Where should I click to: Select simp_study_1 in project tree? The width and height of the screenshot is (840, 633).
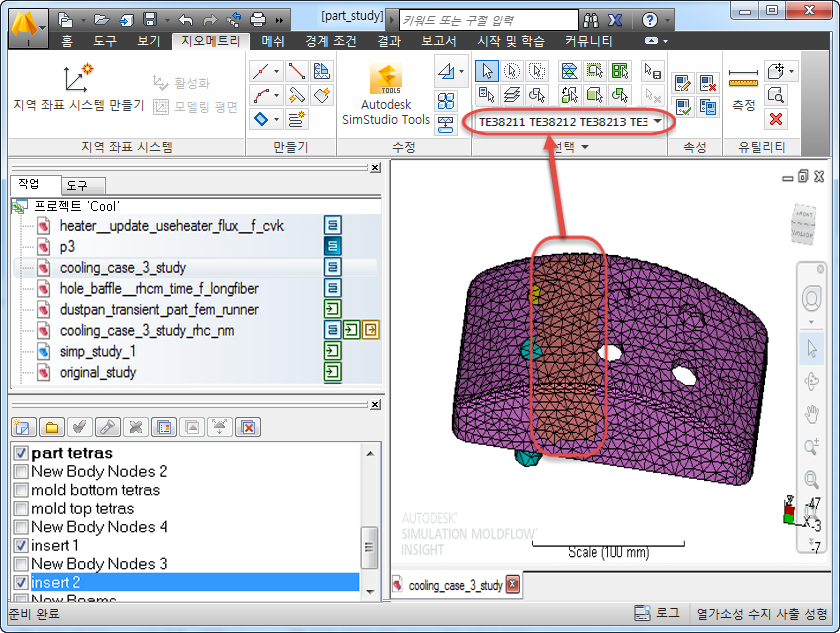(x=98, y=351)
